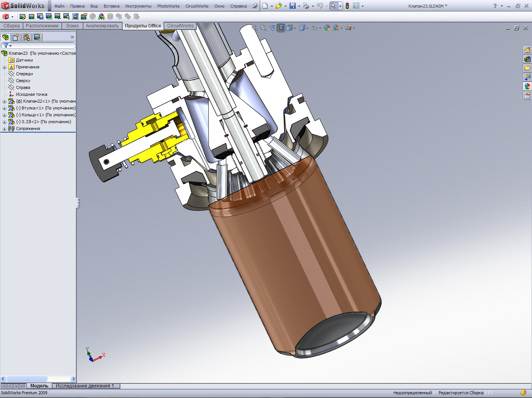The image size is (532, 398).
Task: Expand the Втулка<1> component node
Action: pos(4,108)
